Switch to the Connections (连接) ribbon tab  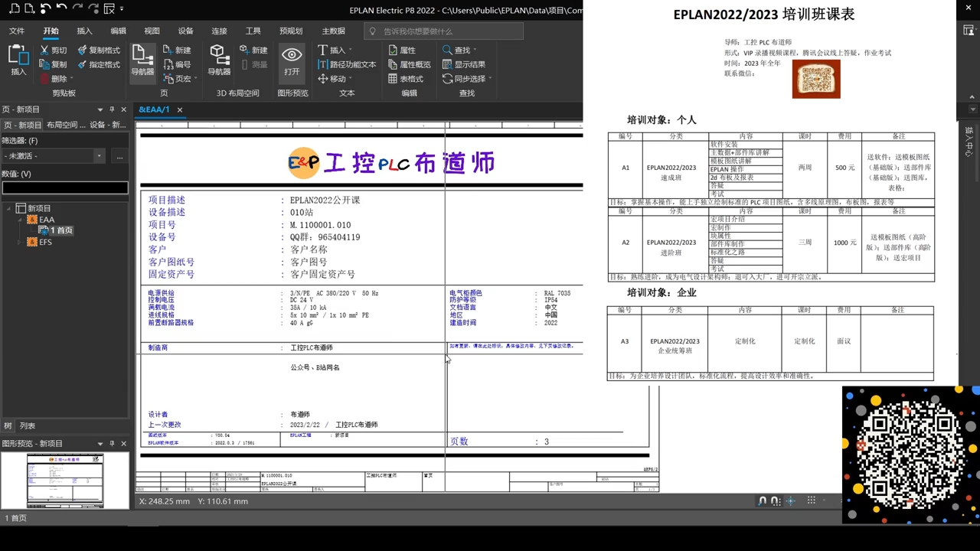point(219,31)
